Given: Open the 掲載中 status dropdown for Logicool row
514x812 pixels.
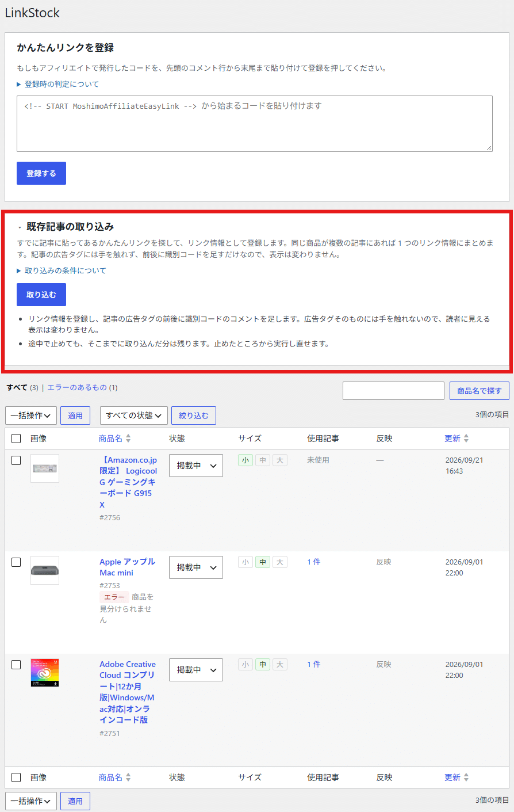Looking at the screenshot, I should (x=196, y=466).
